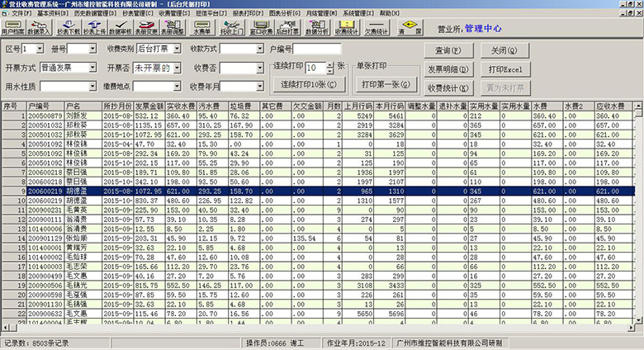644x350 pixels.
Task: Select the 抄表上传 toolbar icon
Action: [94, 27]
